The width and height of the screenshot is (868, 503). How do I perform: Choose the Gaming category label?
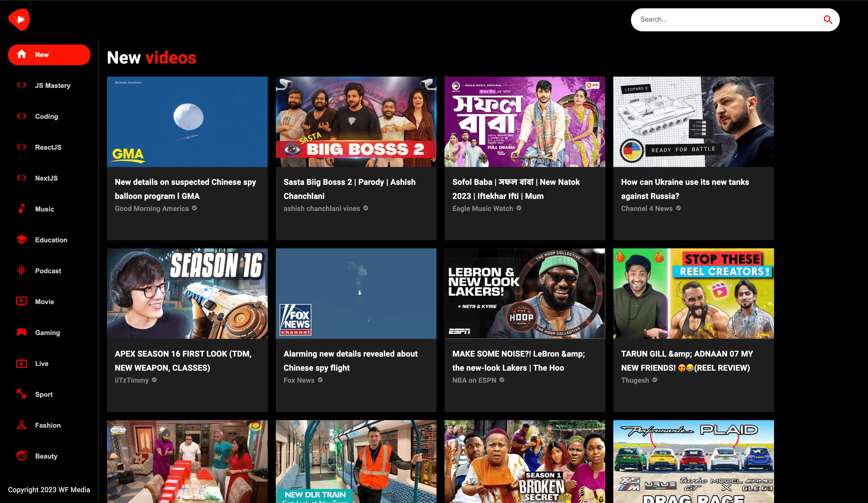47,332
